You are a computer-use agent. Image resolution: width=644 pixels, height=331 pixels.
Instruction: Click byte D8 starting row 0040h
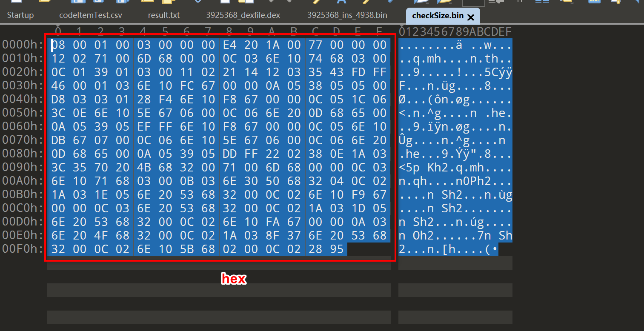click(x=58, y=100)
